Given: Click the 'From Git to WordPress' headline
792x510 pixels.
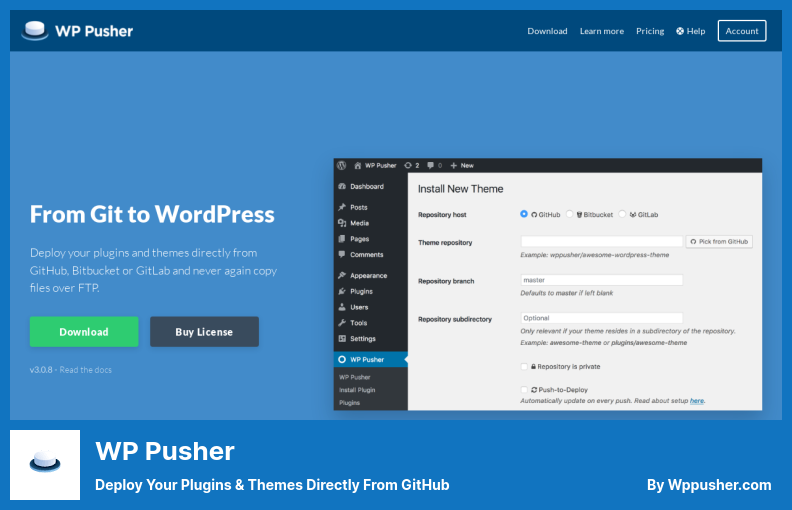Looking at the screenshot, I should [152, 214].
